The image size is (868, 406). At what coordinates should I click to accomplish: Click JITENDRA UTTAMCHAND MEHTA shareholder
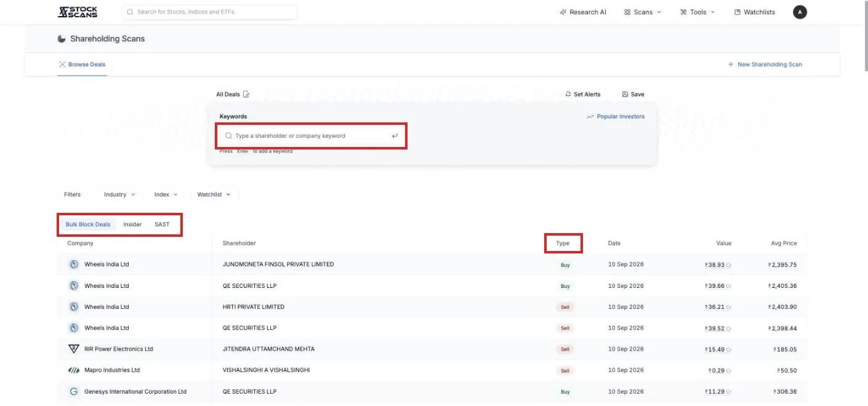268,349
